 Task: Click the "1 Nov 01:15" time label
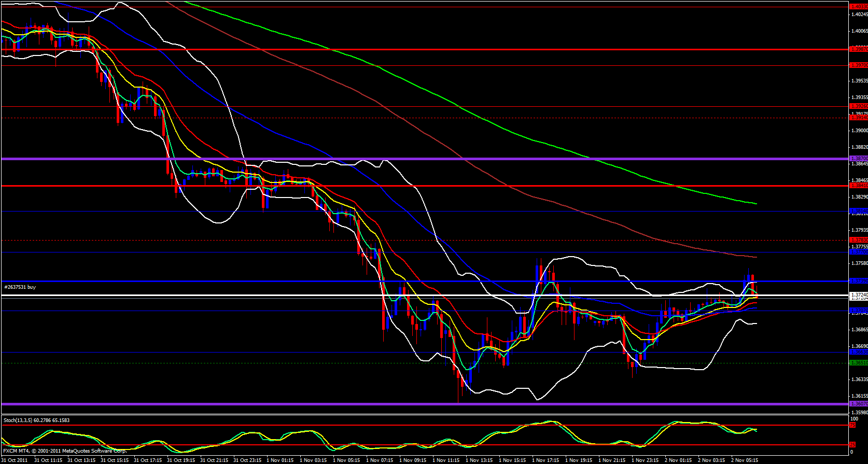click(x=280, y=460)
